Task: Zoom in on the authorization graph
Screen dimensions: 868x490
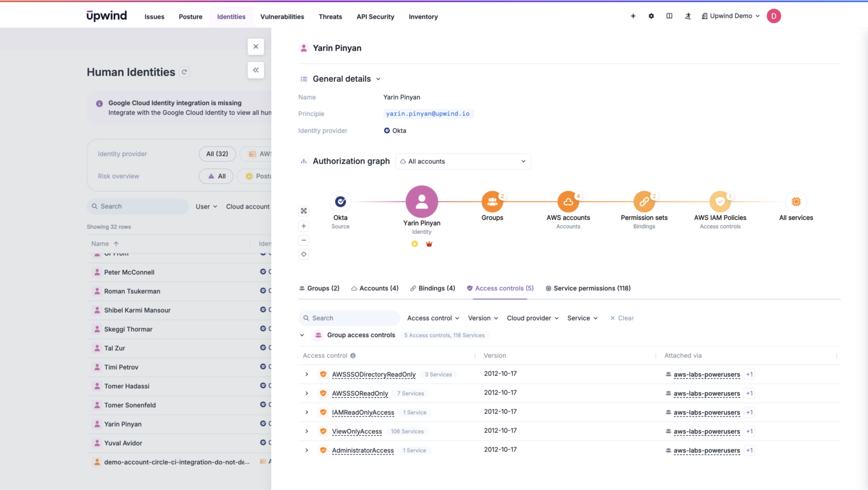Action: click(x=303, y=226)
